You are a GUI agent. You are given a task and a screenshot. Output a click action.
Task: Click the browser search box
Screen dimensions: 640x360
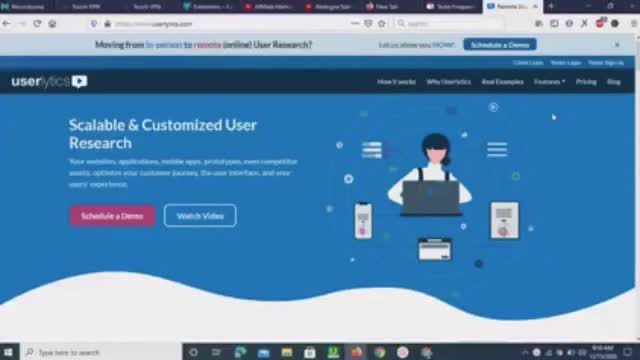(449, 24)
